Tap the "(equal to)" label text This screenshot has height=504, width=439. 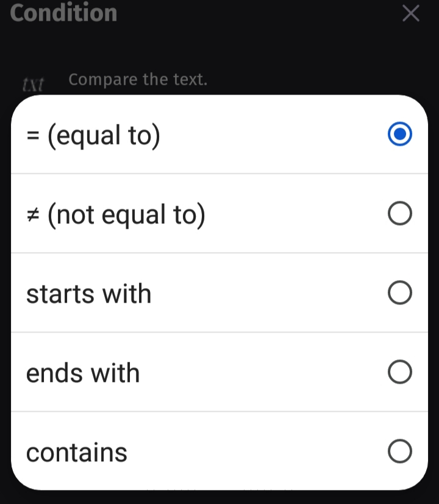(x=104, y=135)
